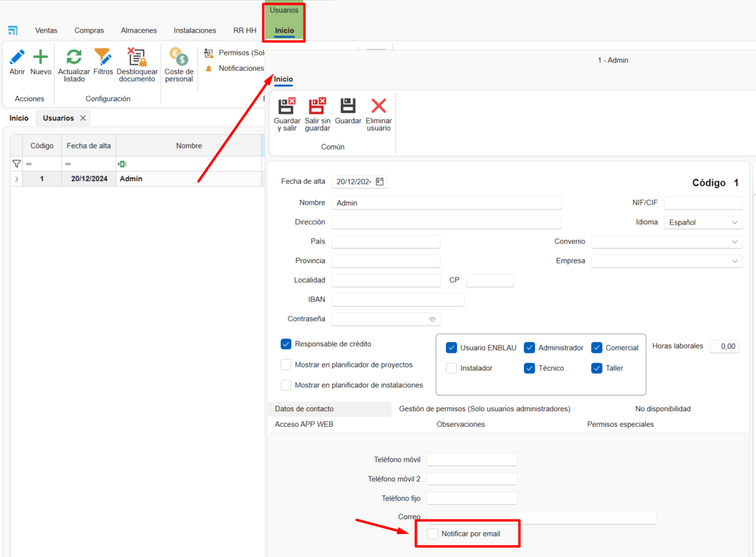Viewport: 756px width, 557px height.
Task: Uncheck the Administrador checkbox
Action: tap(529, 348)
